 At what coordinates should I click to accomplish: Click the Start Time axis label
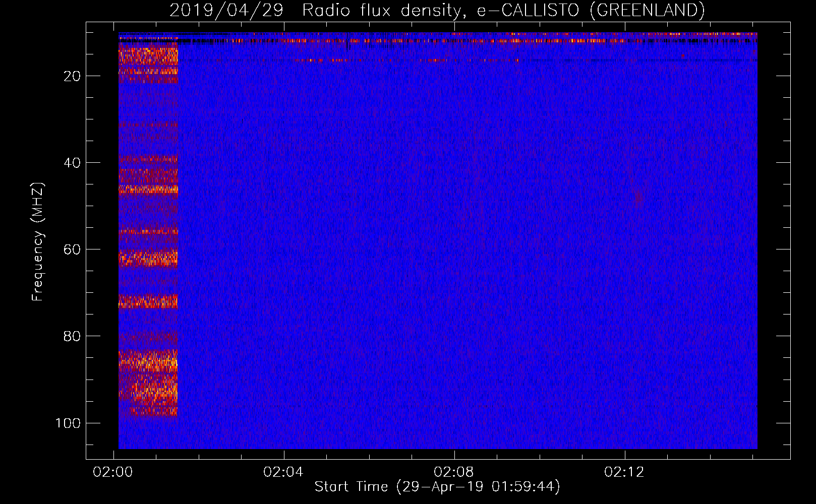click(x=437, y=487)
